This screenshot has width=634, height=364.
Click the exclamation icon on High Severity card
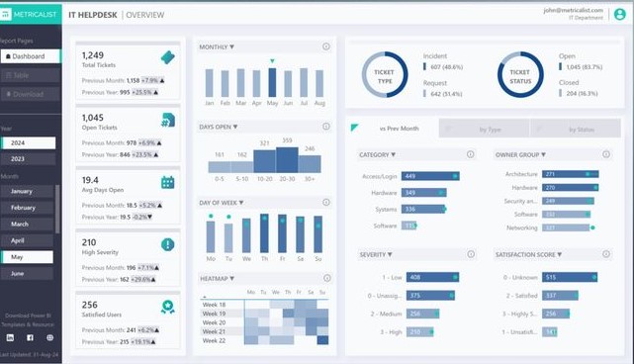coord(168,244)
